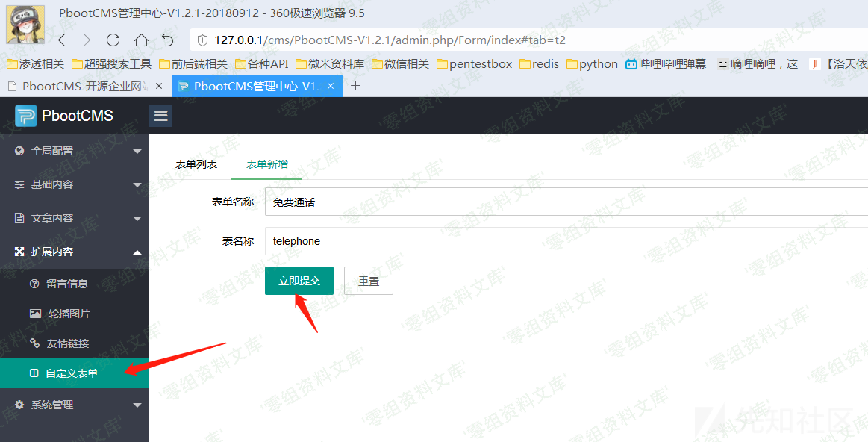Image resolution: width=868 pixels, height=442 pixels.
Task: Click the hamburger menu toggle icon
Action: pyautogui.click(x=160, y=116)
